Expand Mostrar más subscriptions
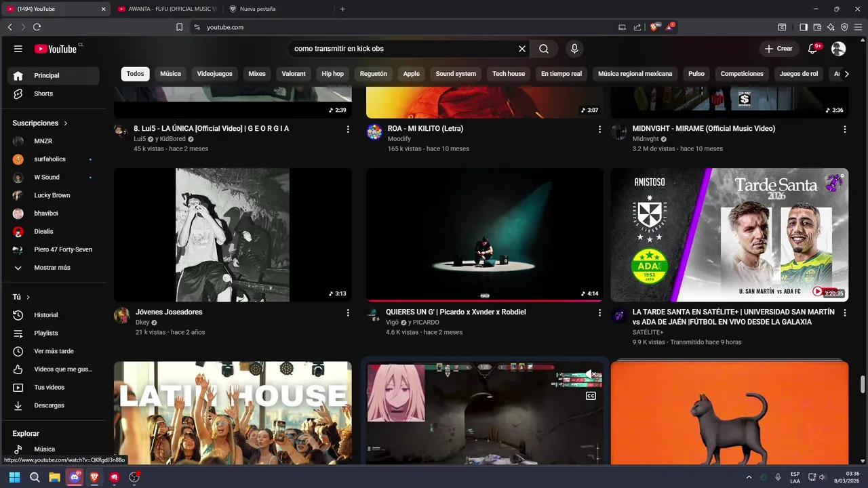868x488 pixels. [53, 268]
